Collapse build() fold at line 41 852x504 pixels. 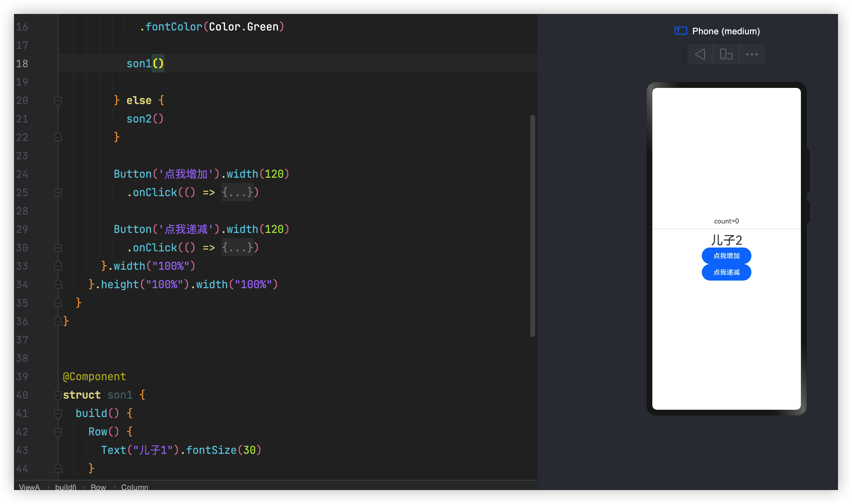[58, 413]
